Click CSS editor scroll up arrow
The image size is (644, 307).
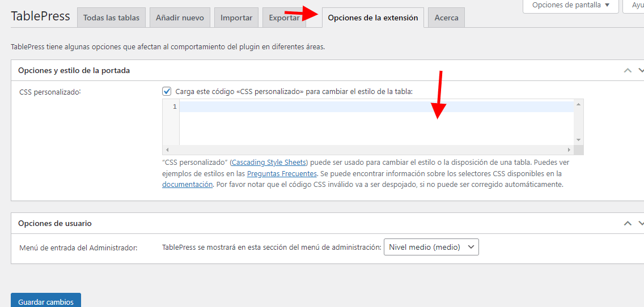578,104
